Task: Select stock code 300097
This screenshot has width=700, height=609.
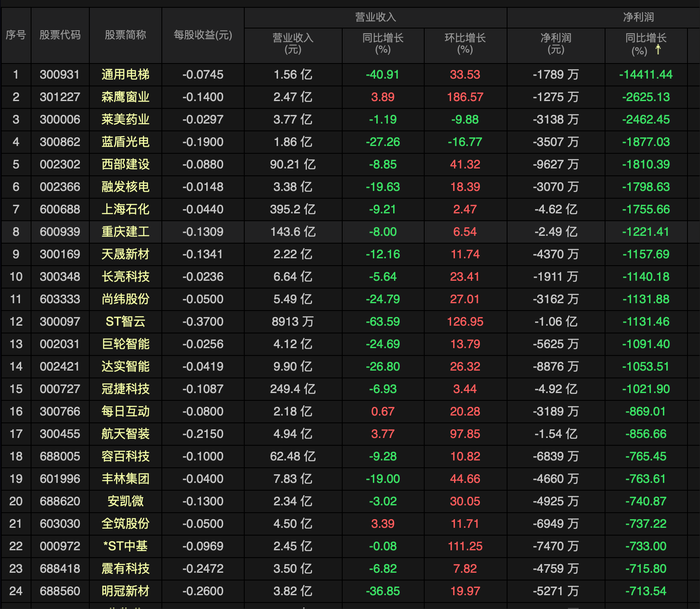Action: [x=60, y=322]
